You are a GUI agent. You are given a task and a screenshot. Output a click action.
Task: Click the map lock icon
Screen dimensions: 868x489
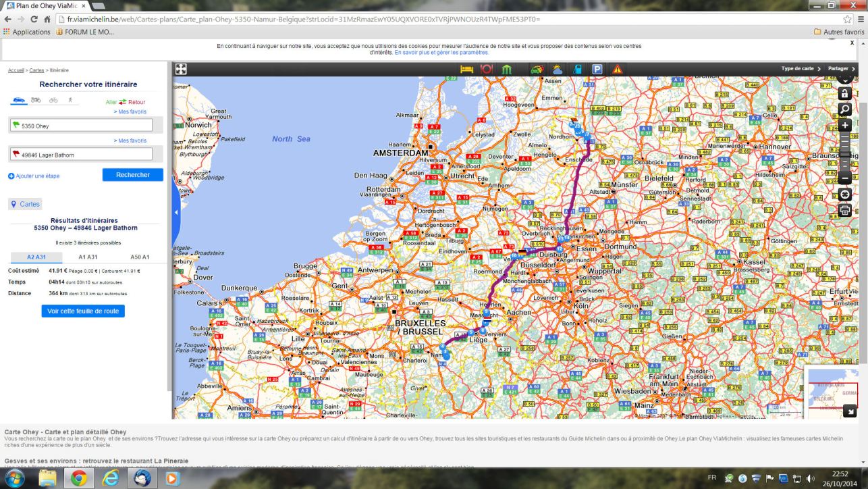coord(844,93)
